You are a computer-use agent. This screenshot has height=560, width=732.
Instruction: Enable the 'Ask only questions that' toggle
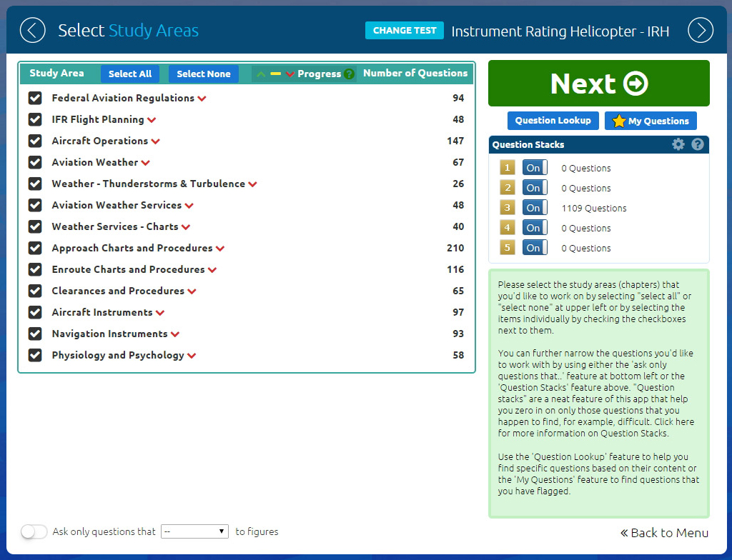(34, 531)
